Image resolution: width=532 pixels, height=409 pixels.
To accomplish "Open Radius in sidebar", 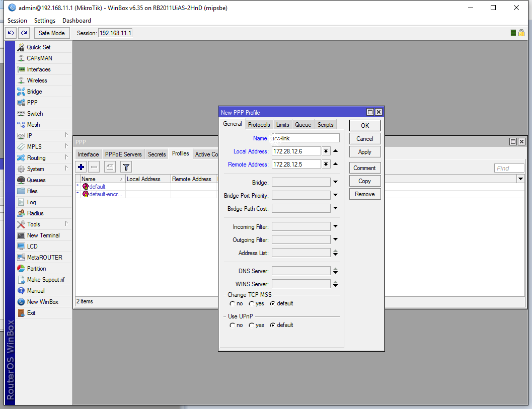I will 44,213.
